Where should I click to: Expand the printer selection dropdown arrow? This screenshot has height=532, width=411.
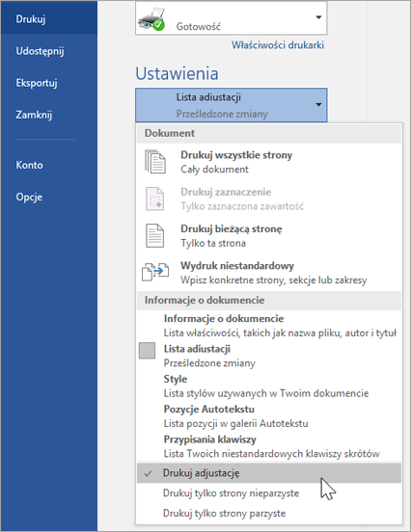point(318,17)
